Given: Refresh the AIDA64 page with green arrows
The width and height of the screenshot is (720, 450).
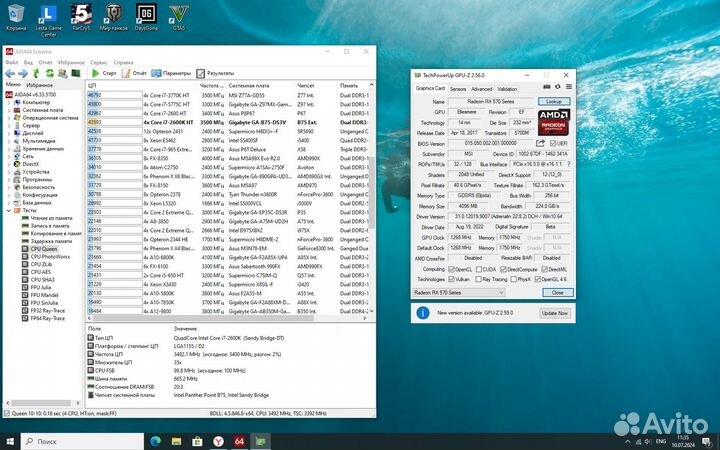Looking at the screenshot, I should 49,73.
